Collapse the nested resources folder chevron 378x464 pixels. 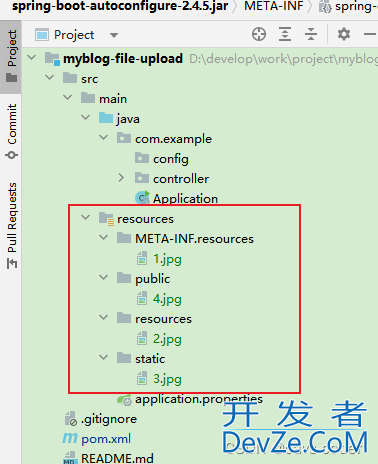click(x=104, y=318)
